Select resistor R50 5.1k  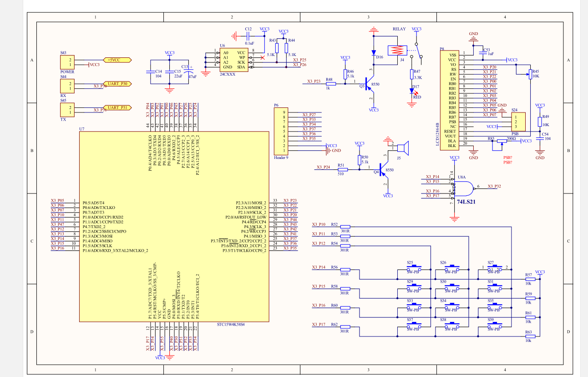[360, 159]
